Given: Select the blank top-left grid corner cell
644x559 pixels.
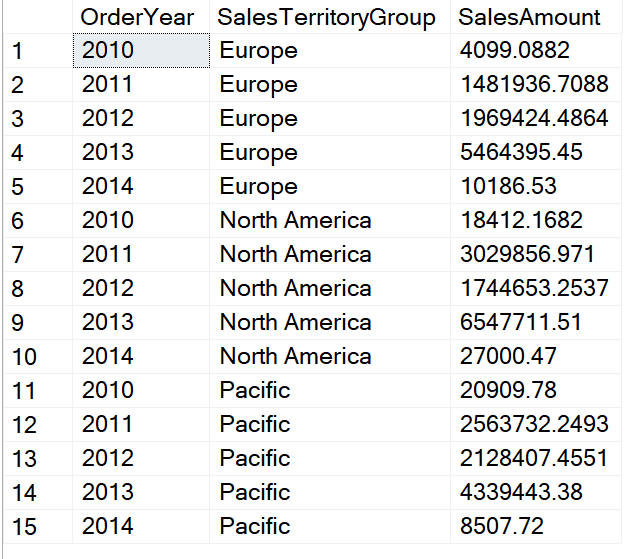Looking at the screenshot, I should coord(36,17).
